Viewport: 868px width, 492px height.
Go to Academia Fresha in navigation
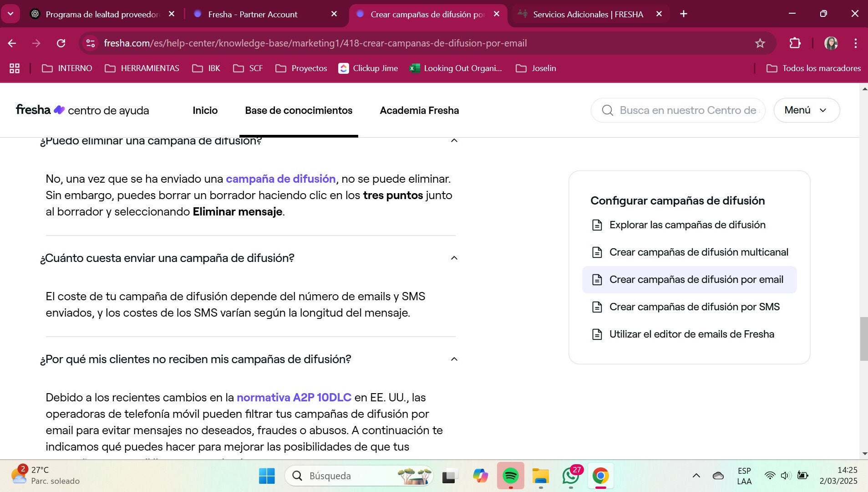coord(419,110)
